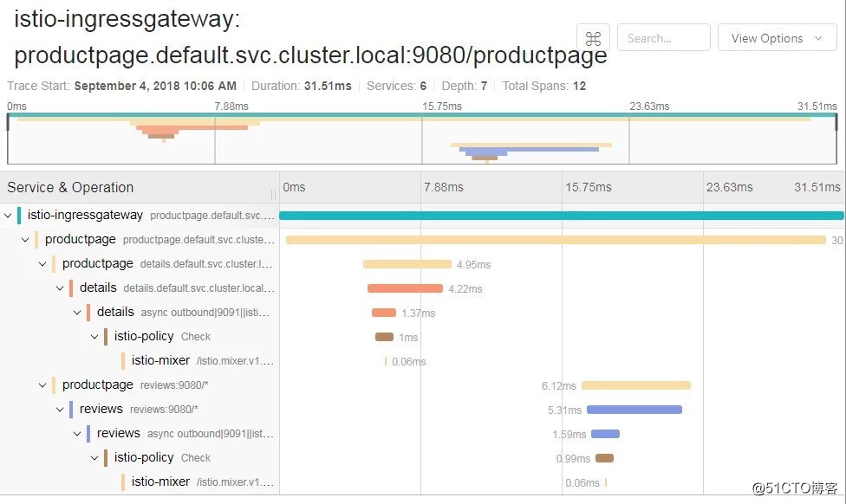Click the 1.59ms reviews span bar
Viewport: 846px width, 504px height.
(x=605, y=434)
